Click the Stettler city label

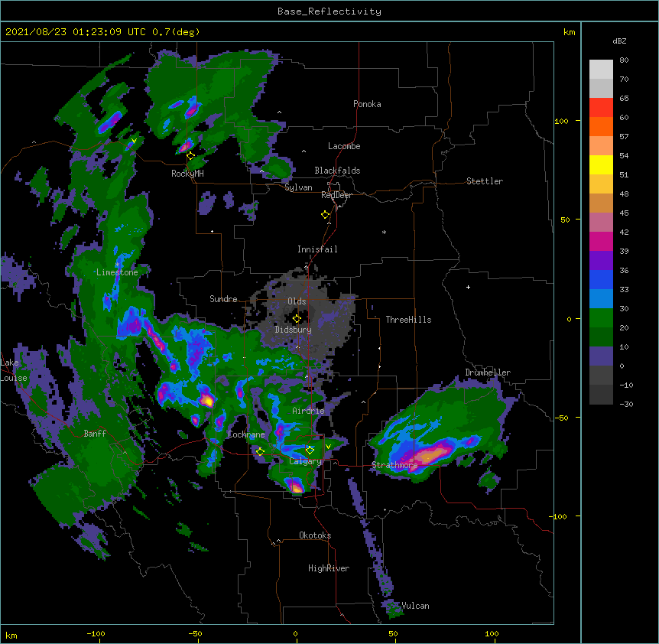485,181
